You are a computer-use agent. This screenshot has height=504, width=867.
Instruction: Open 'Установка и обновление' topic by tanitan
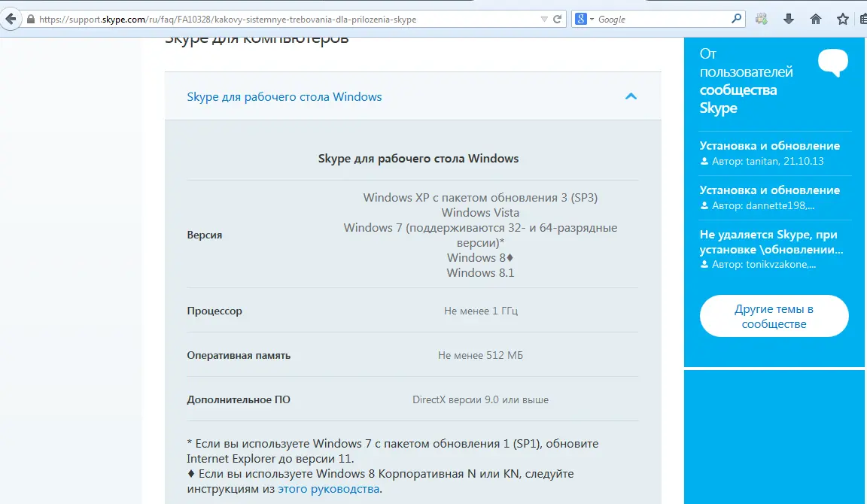[x=770, y=146]
